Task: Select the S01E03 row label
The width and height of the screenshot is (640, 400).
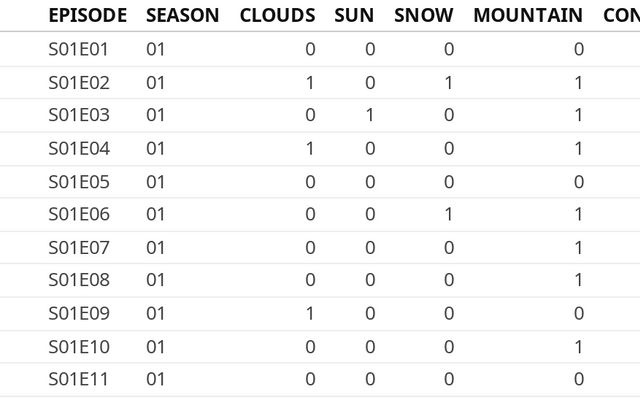Action: click(x=79, y=115)
